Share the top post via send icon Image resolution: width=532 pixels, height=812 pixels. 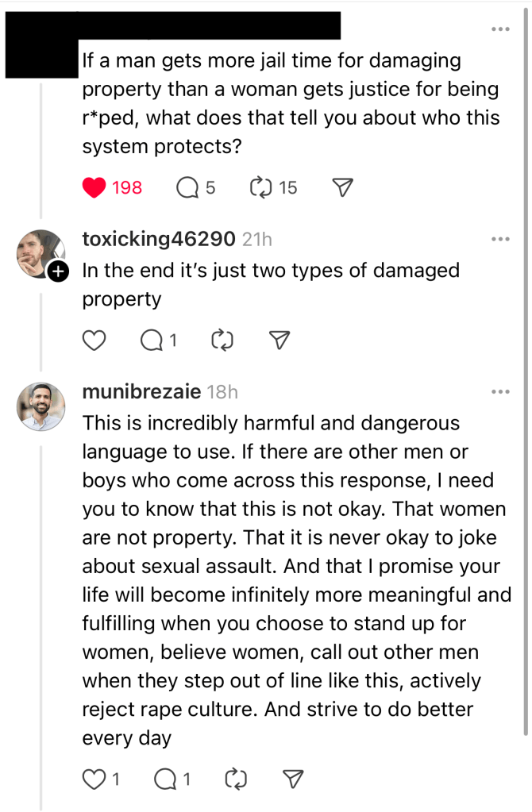point(341,187)
